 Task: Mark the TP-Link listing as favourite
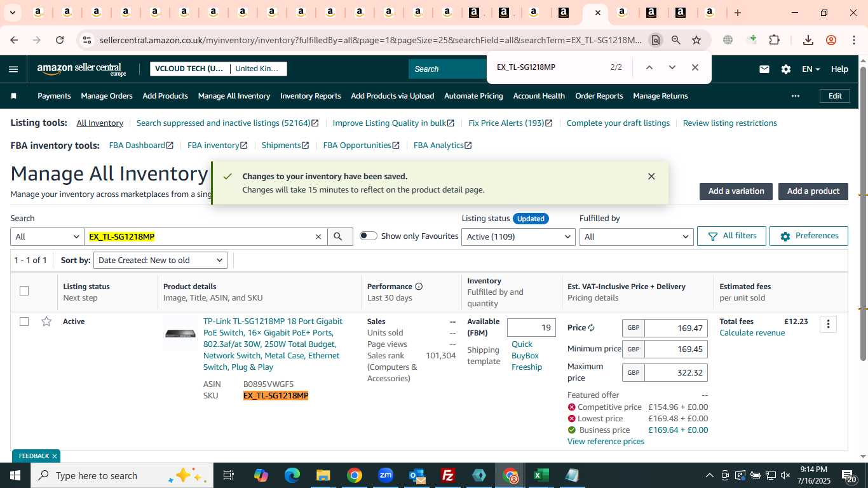[x=46, y=322]
